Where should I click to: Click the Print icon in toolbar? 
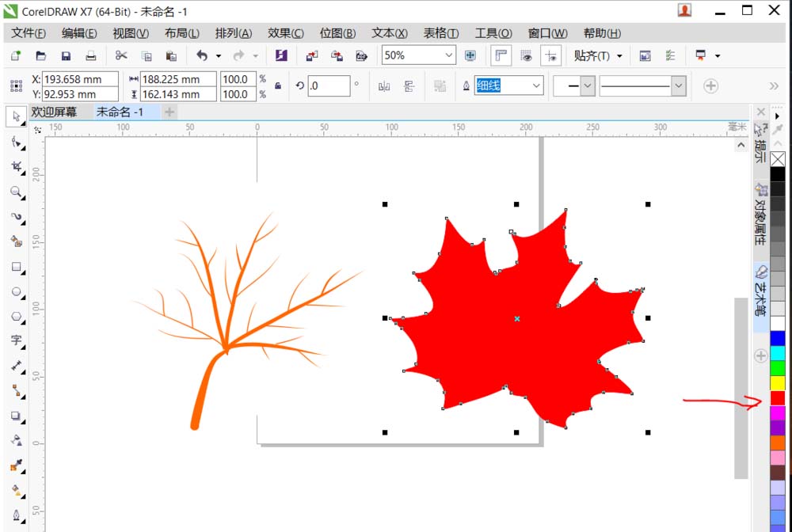coord(91,55)
